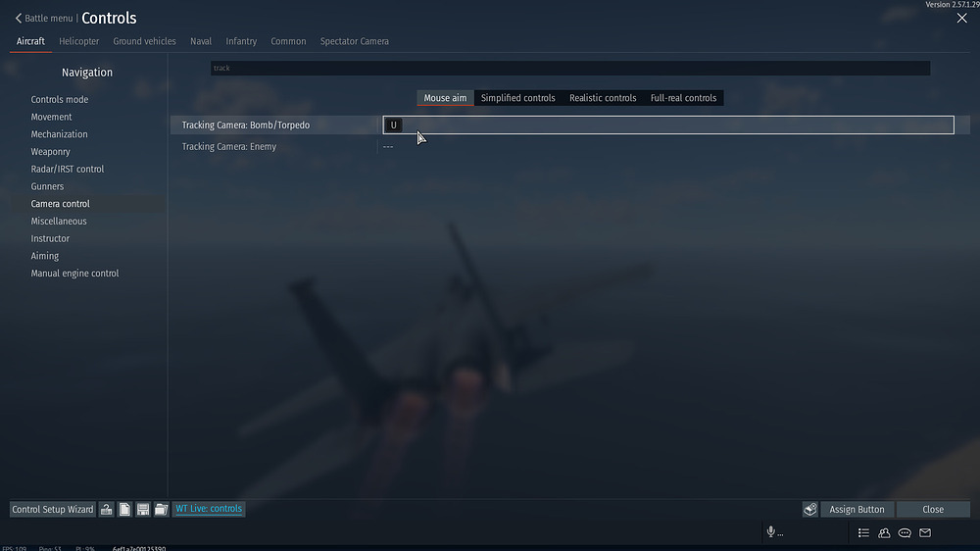Click the microphone voice chat icon
The image size is (980, 551).
coord(770,532)
